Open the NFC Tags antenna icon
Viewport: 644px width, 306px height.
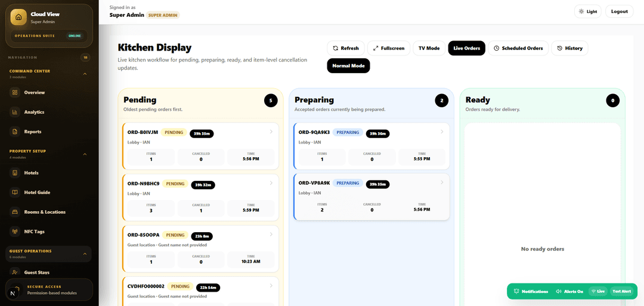coord(15,232)
